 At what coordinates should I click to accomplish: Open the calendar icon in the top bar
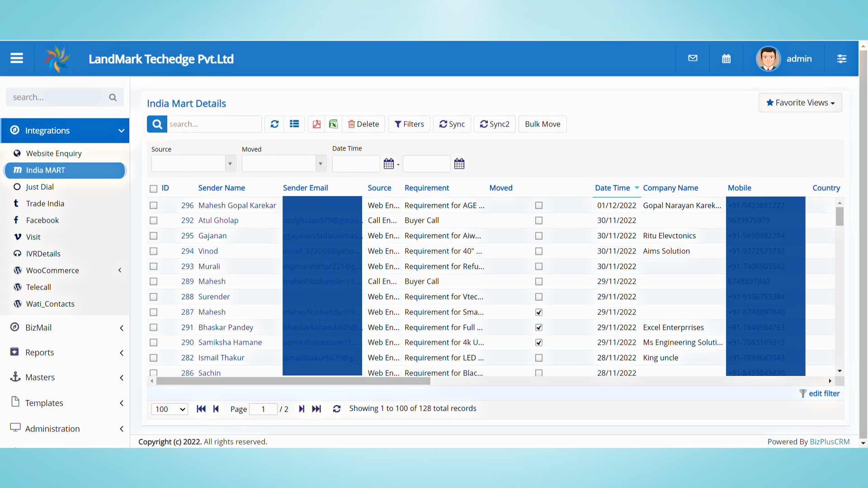click(726, 58)
